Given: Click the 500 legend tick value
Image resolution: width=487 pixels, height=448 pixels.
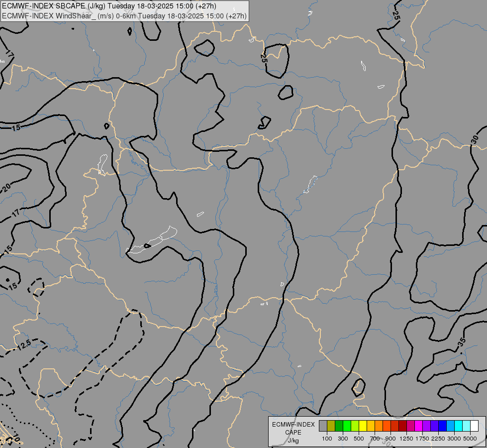Looking at the screenshot, I should click(359, 439).
